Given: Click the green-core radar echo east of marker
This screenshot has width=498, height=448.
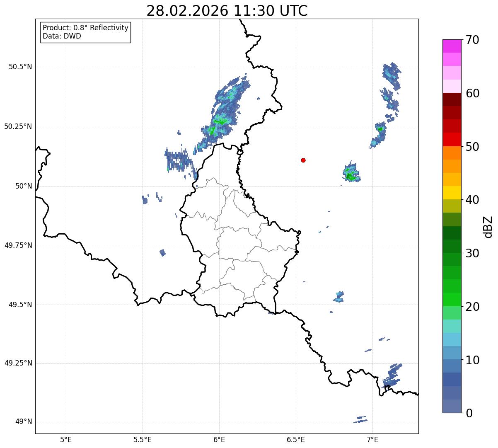Looking at the screenshot, I should (352, 172).
